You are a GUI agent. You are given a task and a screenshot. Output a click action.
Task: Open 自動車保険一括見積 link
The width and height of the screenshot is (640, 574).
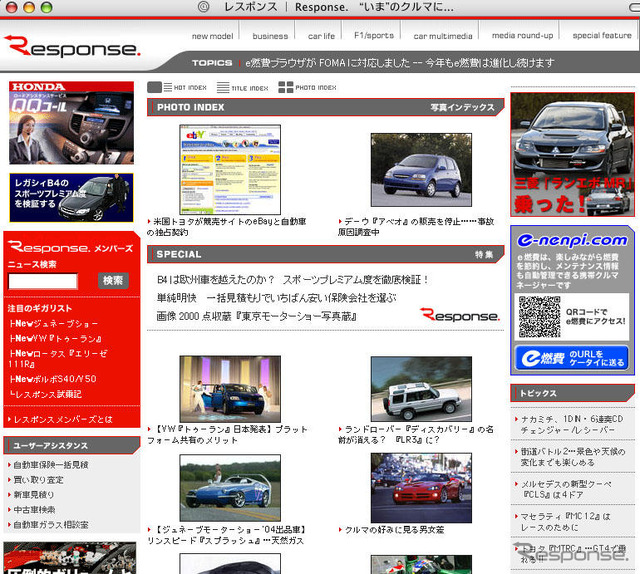pyautogui.click(x=49, y=465)
